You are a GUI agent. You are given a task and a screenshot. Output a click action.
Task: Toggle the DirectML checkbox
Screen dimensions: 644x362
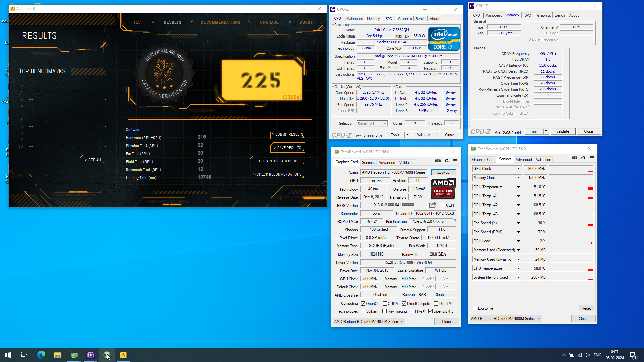tap(436, 304)
